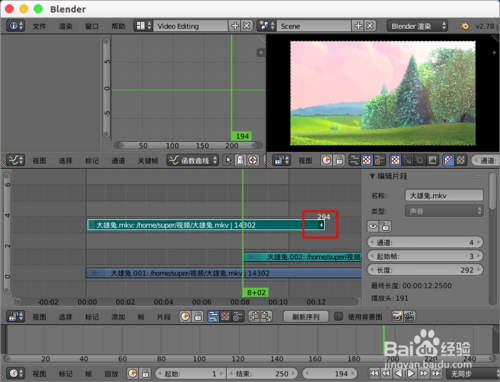Select image preview display mode icon

(395, 160)
